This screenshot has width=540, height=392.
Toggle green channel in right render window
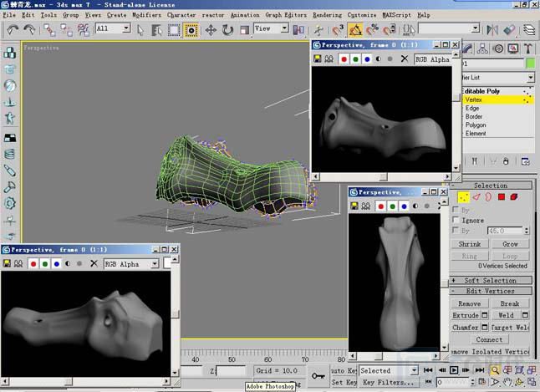coord(392,206)
